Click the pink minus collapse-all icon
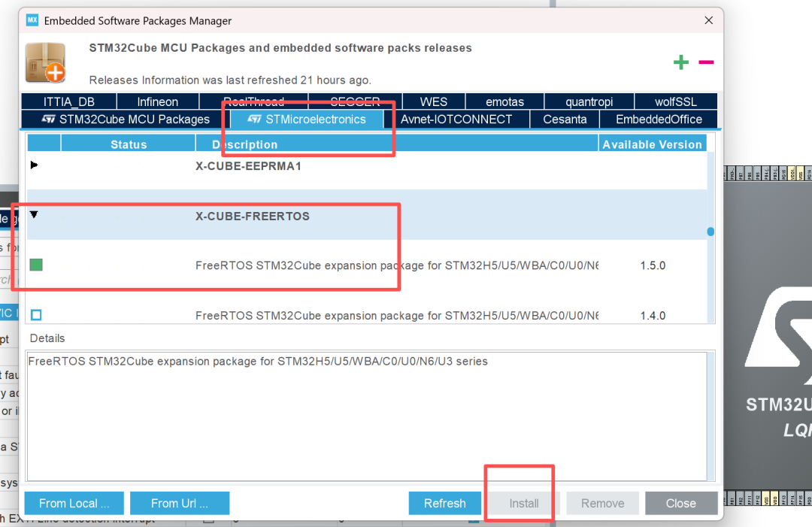This screenshot has height=527, width=812. click(x=706, y=62)
